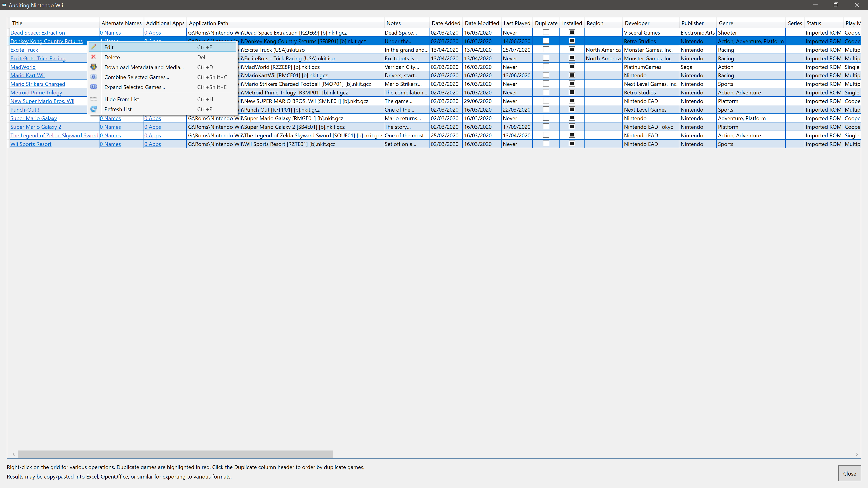Image resolution: width=868 pixels, height=488 pixels.
Task: Click the Wii Sports Resort application path cell
Action: (x=285, y=144)
